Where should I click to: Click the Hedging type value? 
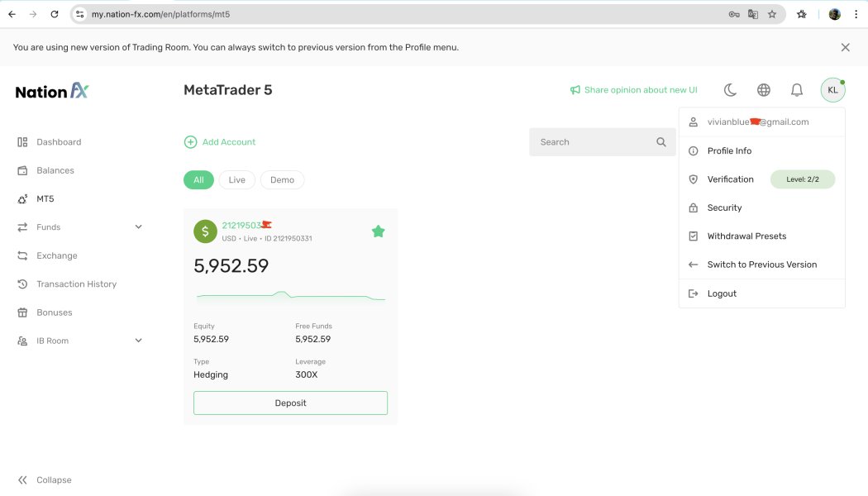pyautogui.click(x=210, y=374)
